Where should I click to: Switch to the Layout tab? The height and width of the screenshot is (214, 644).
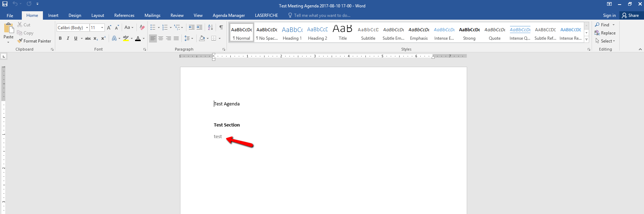pos(98,15)
